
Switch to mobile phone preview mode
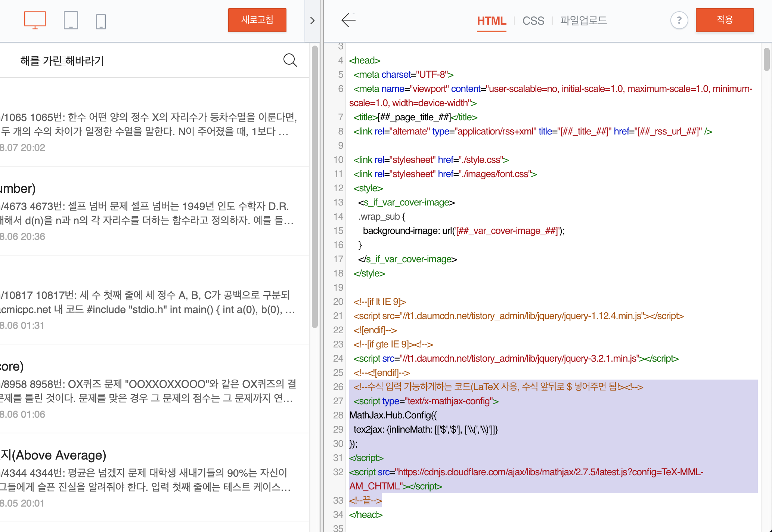(100, 21)
